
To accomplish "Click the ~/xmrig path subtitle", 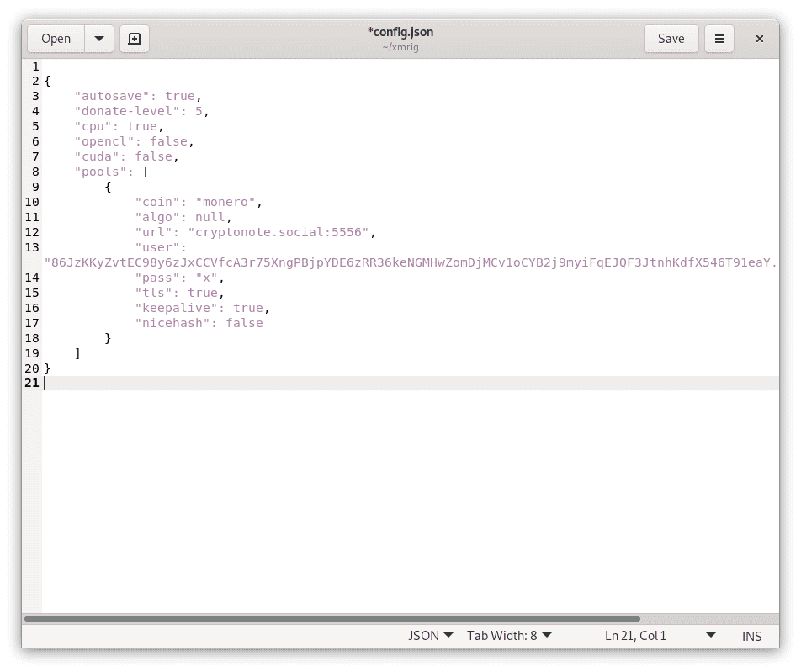I will [400, 47].
